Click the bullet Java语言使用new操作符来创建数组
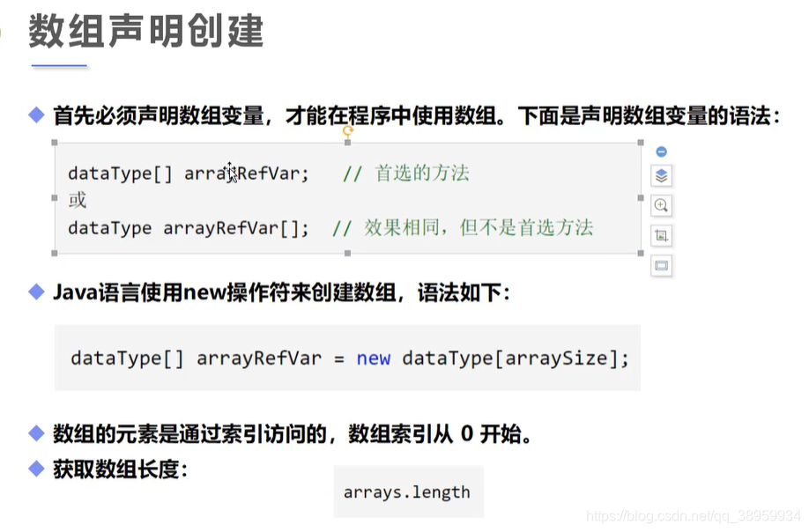Viewport: 809px width, 532px height. pyautogui.click(x=225, y=292)
